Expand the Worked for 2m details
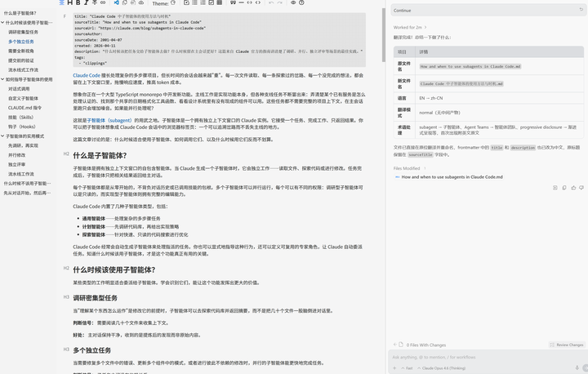Screen dimensions: 588x374 tap(410, 28)
